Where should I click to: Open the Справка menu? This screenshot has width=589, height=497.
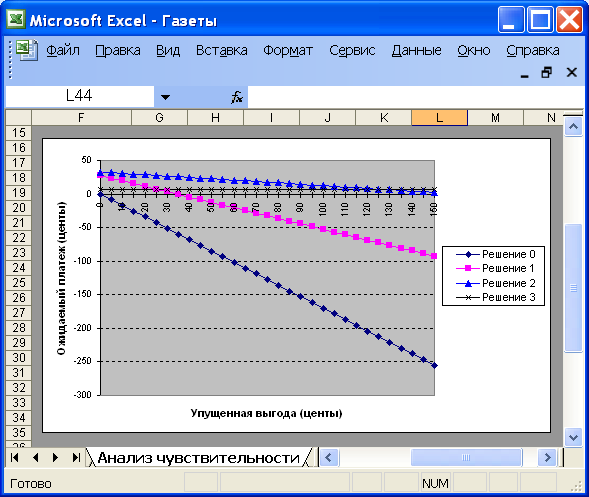click(x=533, y=50)
